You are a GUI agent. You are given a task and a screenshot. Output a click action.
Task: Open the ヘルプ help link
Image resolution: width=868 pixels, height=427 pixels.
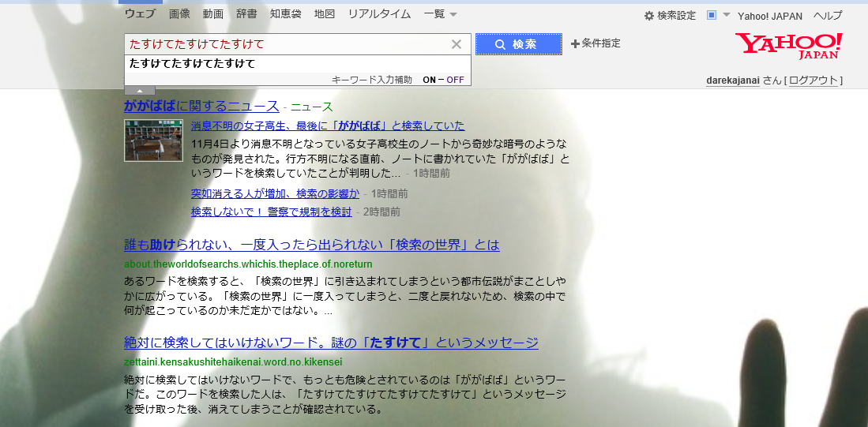(828, 16)
